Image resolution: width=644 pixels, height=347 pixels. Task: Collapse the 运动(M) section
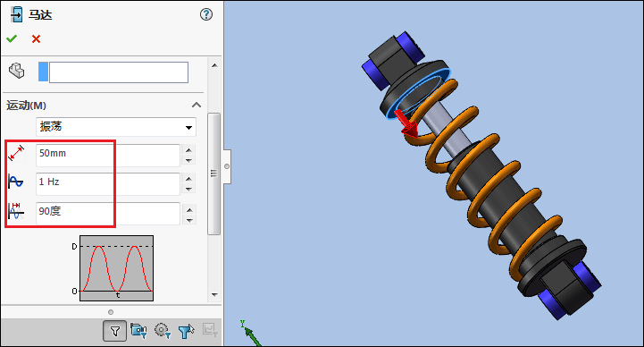[197, 106]
